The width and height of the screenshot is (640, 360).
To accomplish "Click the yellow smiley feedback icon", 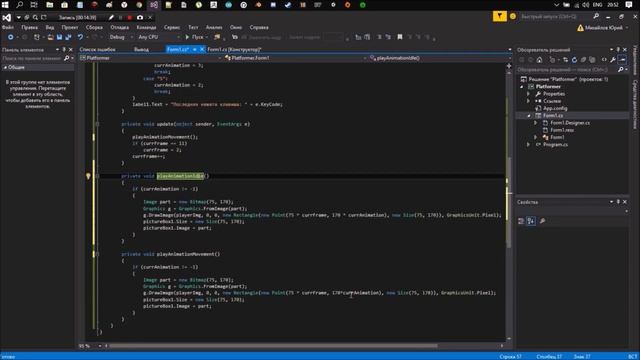I will pos(513,16).
